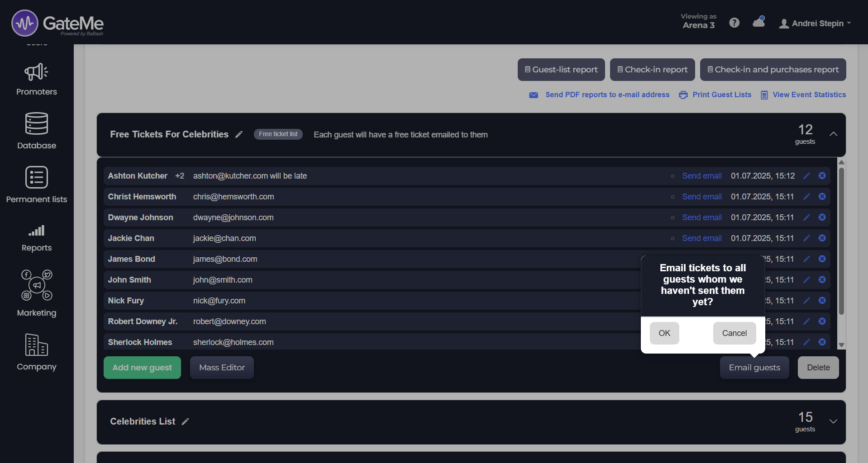Click pencil icon beside Celebrities List
Image resolution: width=868 pixels, height=463 pixels.
coord(185,421)
